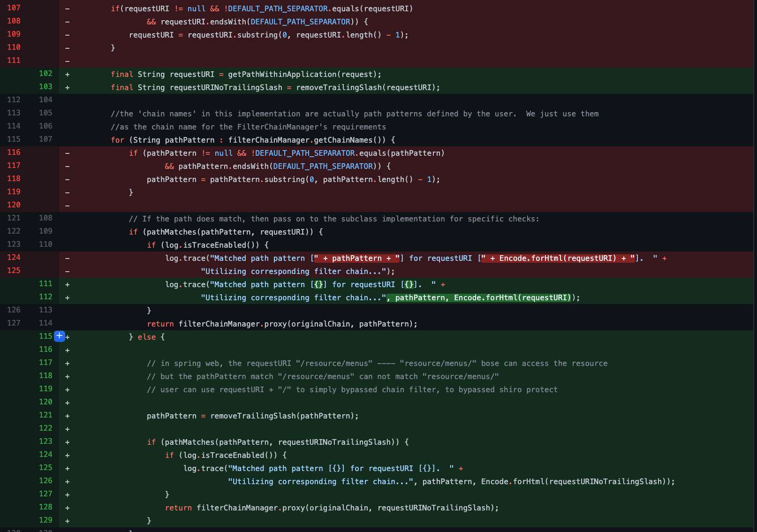The image size is (757, 532).
Task: Select deleted line number 116
Action: (14, 152)
